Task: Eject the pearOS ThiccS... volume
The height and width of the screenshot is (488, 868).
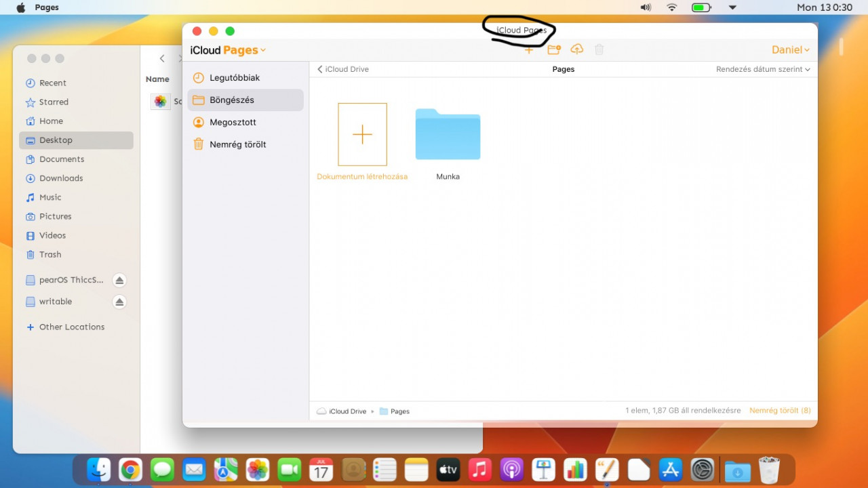Action: (119, 280)
